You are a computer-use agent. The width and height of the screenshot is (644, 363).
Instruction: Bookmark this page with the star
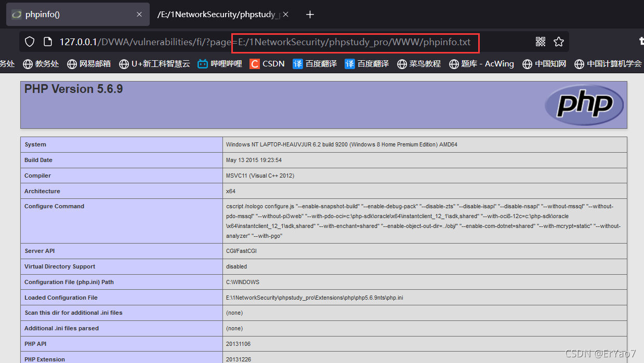tap(559, 42)
